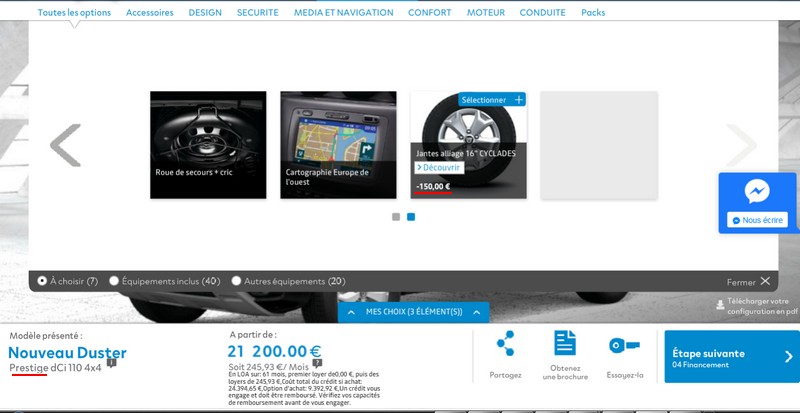The image size is (800, 413).
Task: Select Équipements inclus (40) radio button
Action: coord(114,281)
